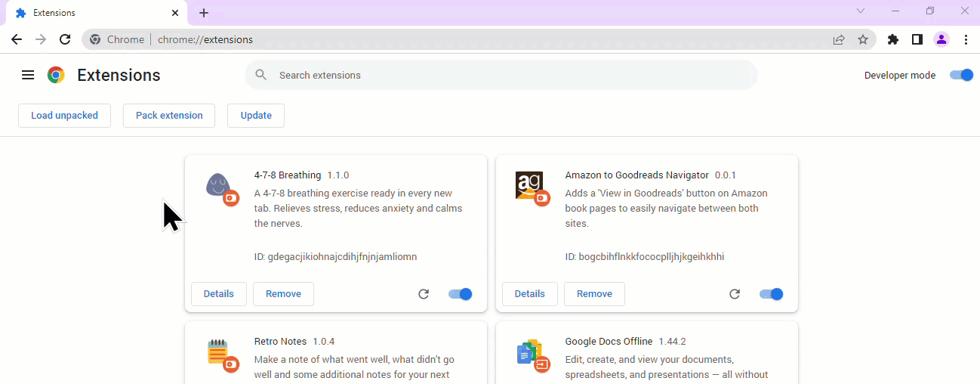Minimize the Chrome window

coord(895,11)
